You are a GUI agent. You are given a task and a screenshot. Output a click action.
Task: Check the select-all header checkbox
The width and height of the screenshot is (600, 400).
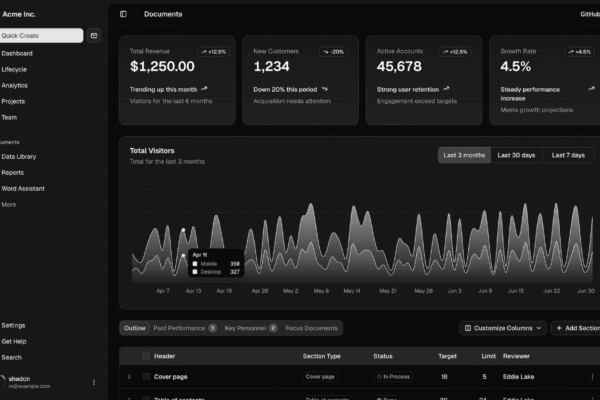click(x=146, y=356)
